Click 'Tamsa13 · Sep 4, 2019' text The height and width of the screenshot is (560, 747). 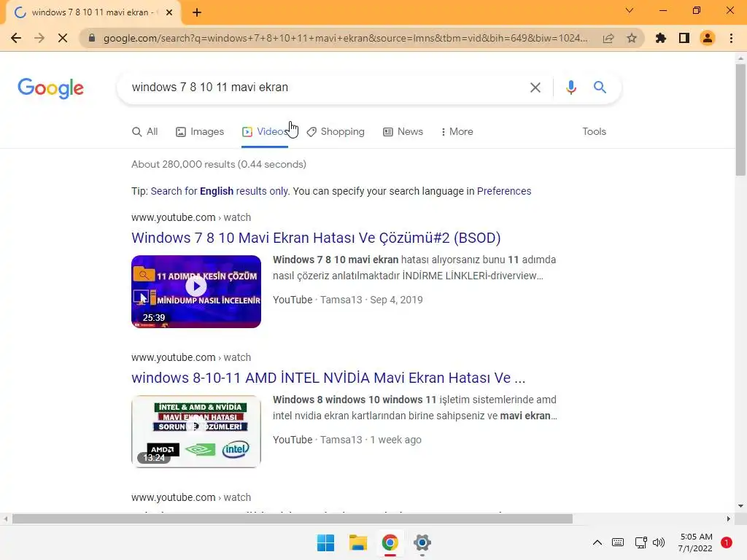[x=371, y=300]
